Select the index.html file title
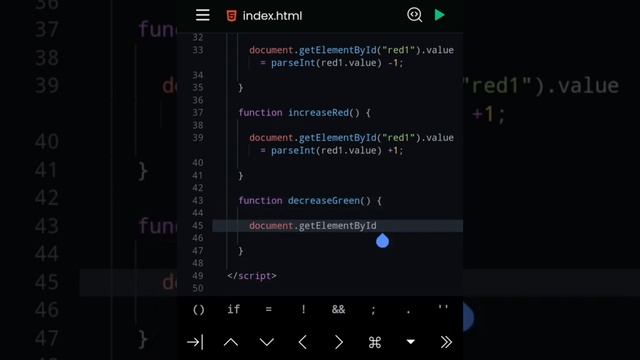Screen dimensions: 640x360 coord(272,16)
